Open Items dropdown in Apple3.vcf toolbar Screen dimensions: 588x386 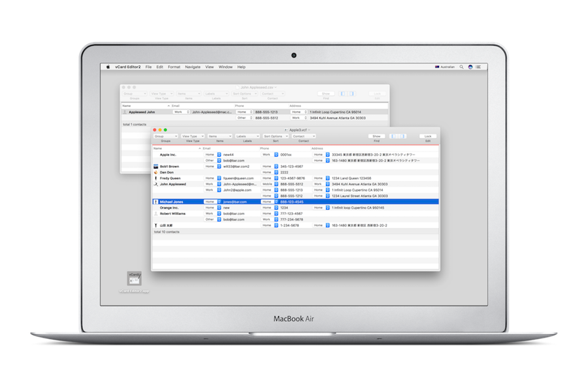tap(220, 137)
